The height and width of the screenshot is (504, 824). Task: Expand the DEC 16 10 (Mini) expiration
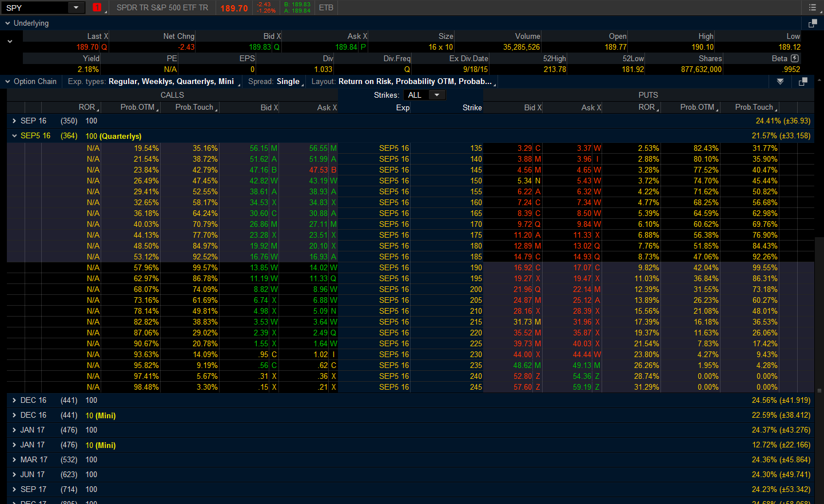(14, 415)
